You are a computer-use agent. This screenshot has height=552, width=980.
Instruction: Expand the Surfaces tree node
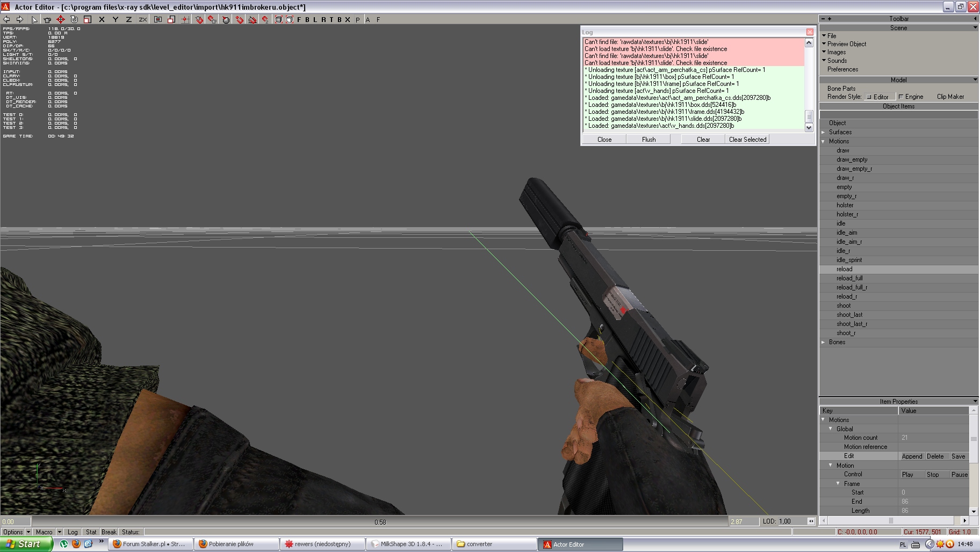click(x=824, y=132)
